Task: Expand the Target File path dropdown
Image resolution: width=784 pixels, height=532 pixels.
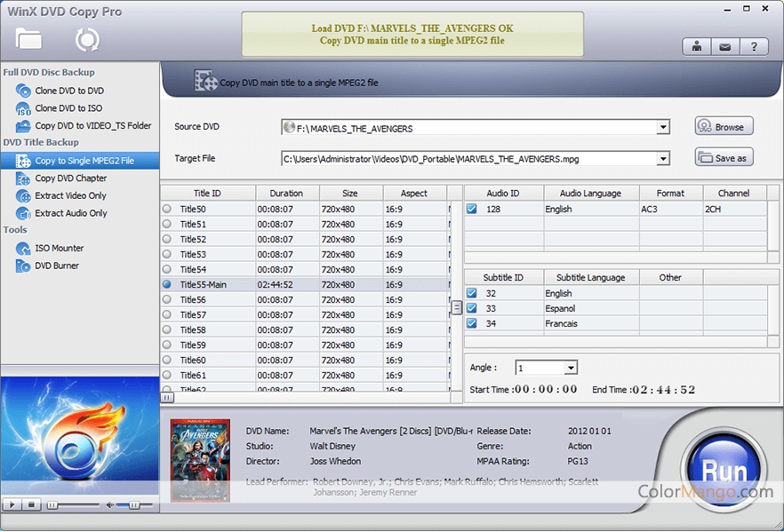Action: (x=663, y=159)
